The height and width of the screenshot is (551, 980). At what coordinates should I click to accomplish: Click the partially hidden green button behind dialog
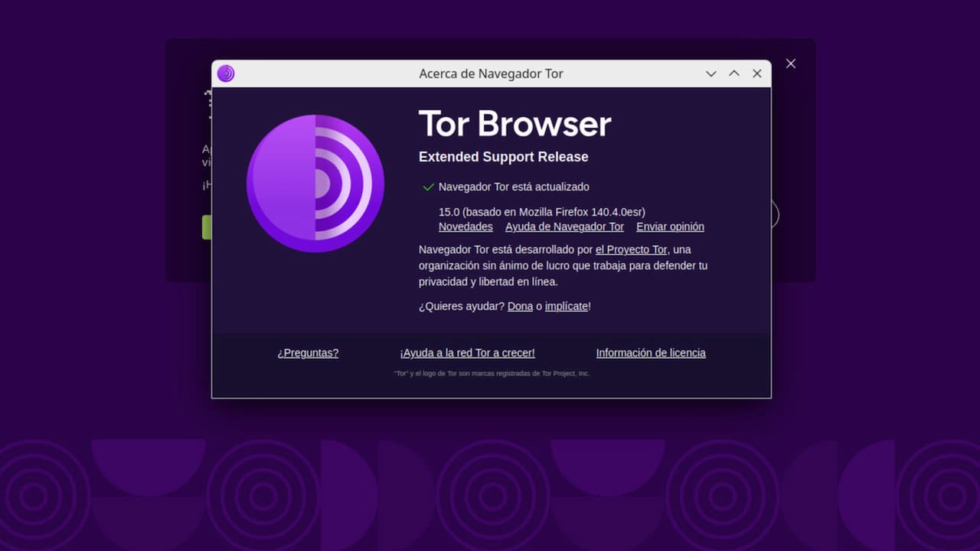point(206,227)
